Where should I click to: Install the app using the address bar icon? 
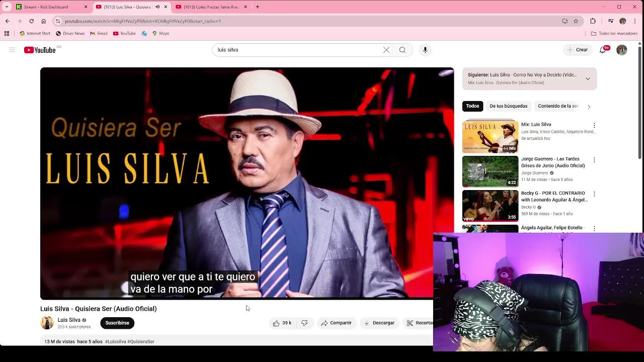[565, 21]
